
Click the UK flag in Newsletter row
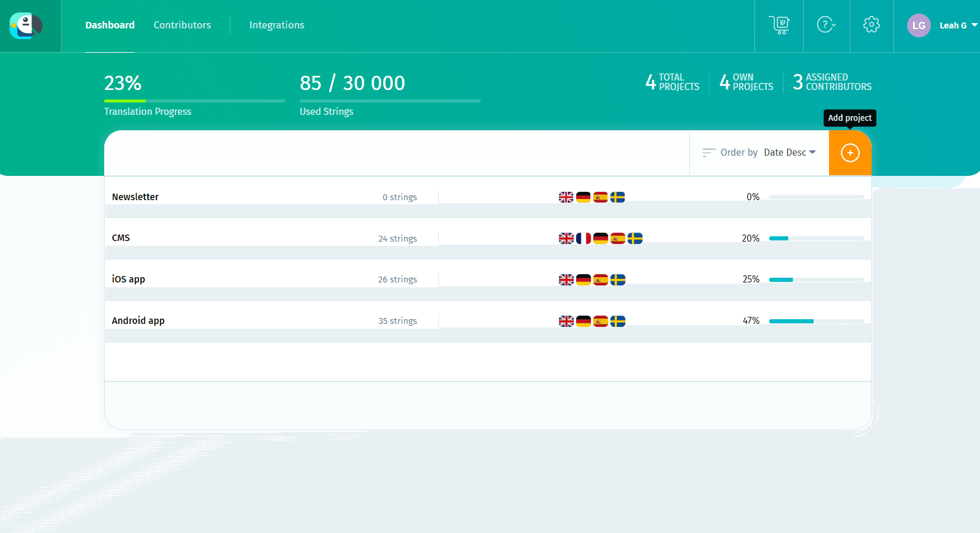tap(566, 197)
